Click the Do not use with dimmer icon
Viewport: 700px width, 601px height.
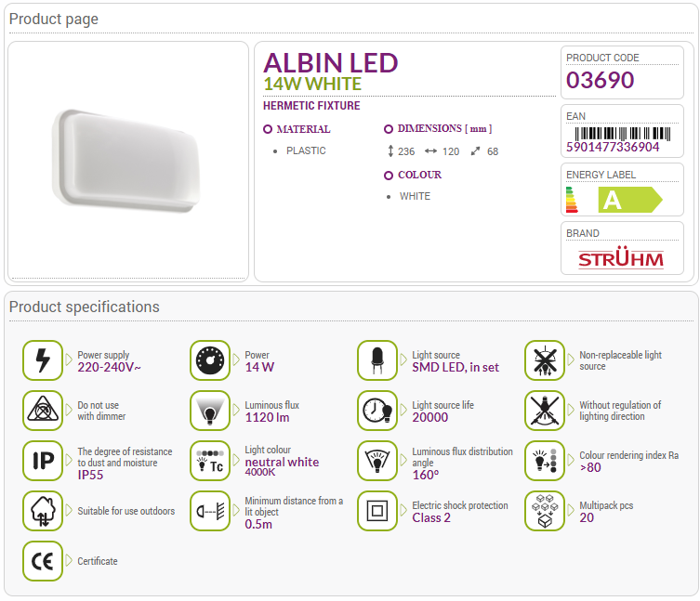tap(43, 410)
